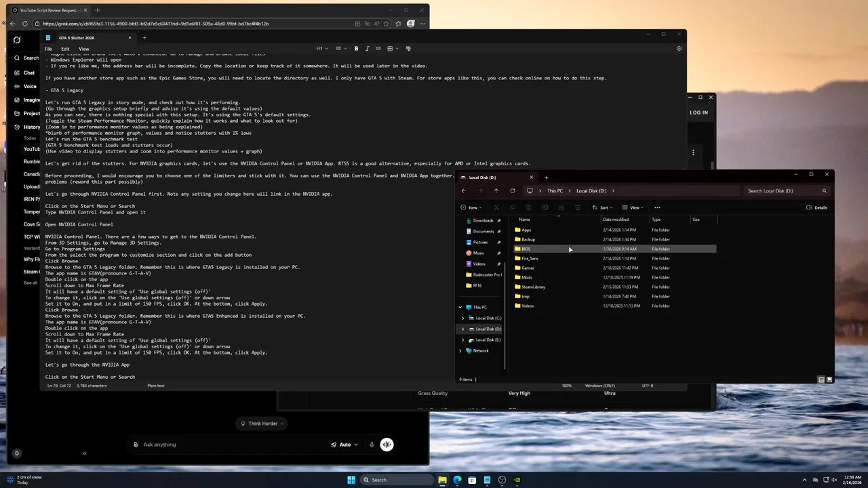Collapse the Grok sidebar with double chevron

(x=85, y=453)
